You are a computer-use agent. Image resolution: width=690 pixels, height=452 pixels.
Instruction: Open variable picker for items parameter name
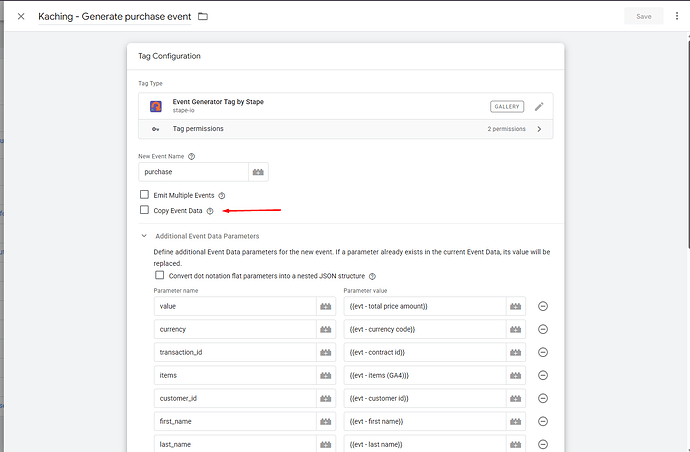(325, 375)
